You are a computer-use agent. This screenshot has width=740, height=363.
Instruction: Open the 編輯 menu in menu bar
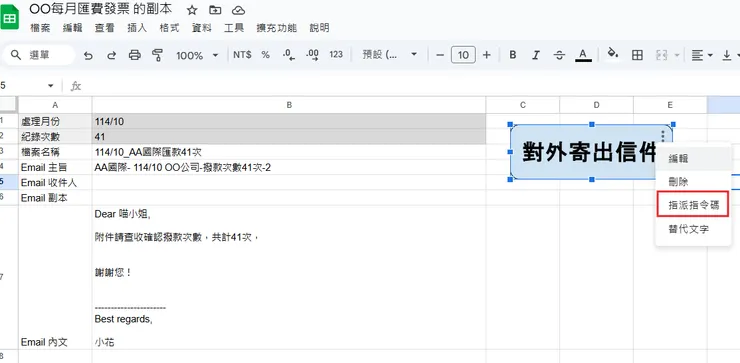coord(73,28)
